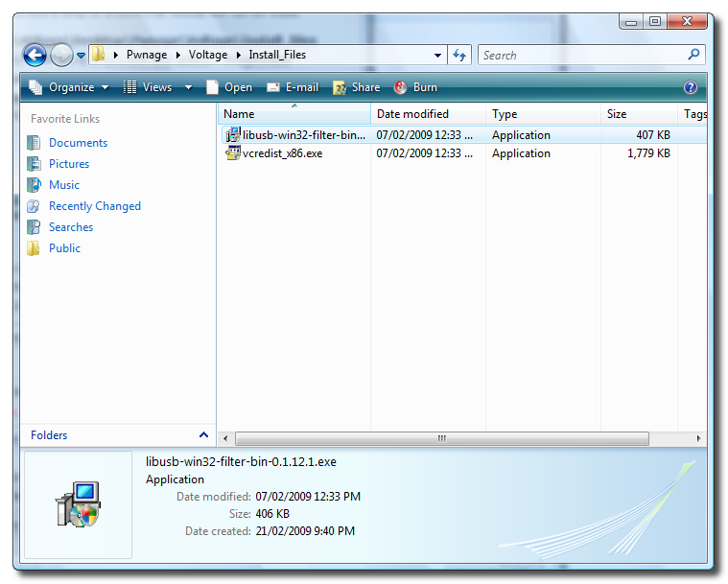The width and height of the screenshot is (728, 584).
Task: Click the Back navigation arrow button
Action: (x=35, y=56)
